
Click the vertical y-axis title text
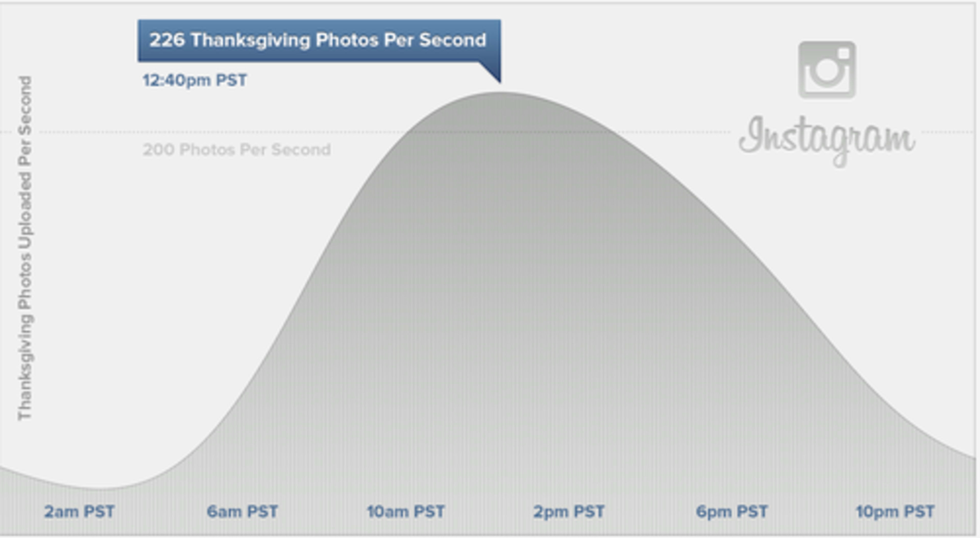(25, 248)
